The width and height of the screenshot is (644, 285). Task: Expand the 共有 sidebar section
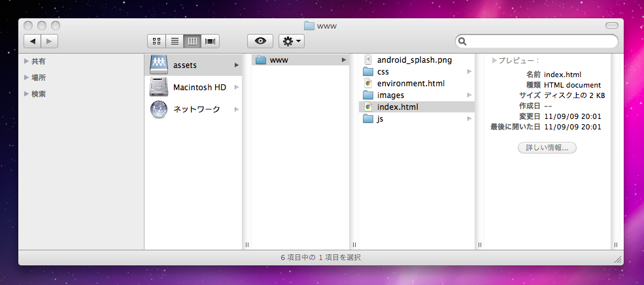(x=27, y=61)
